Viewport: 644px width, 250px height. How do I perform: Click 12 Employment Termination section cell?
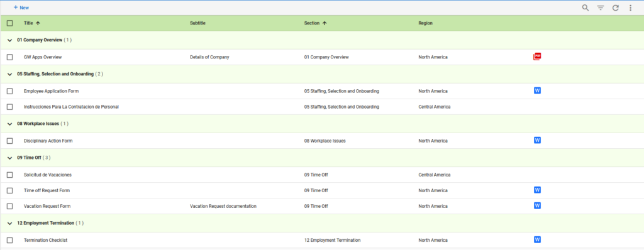(x=332, y=240)
